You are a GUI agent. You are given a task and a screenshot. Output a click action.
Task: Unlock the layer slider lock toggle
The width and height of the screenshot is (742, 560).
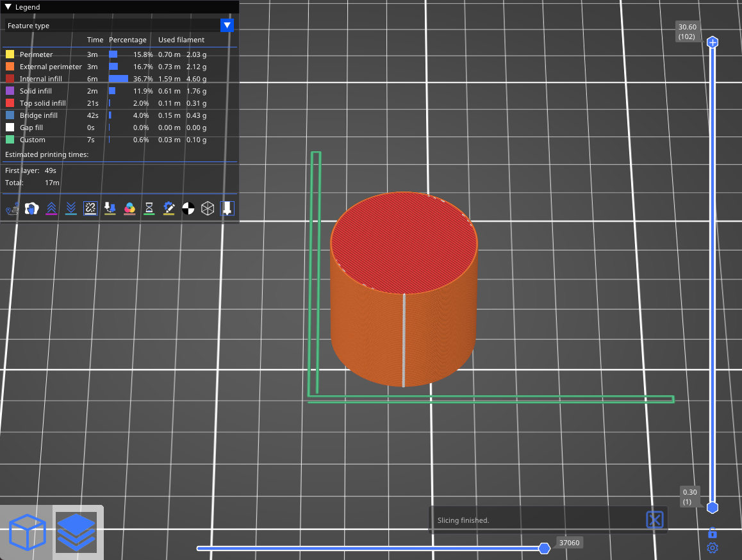click(x=712, y=532)
